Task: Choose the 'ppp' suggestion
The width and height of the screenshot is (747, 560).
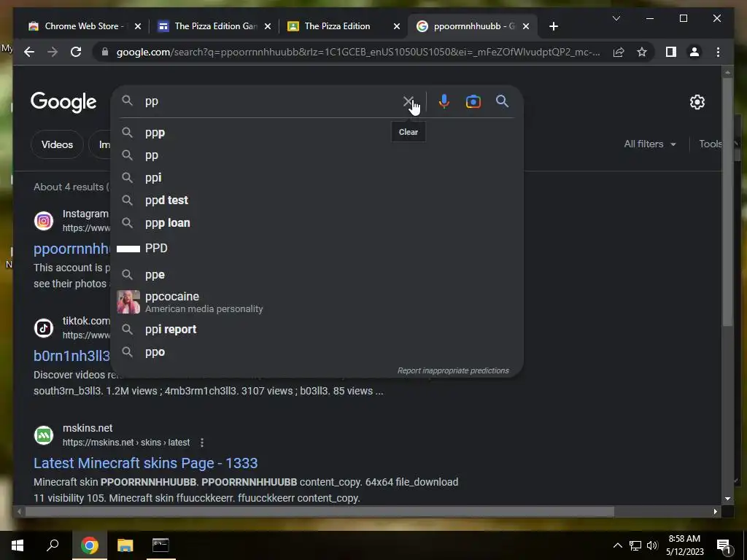Action: point(317,133)
